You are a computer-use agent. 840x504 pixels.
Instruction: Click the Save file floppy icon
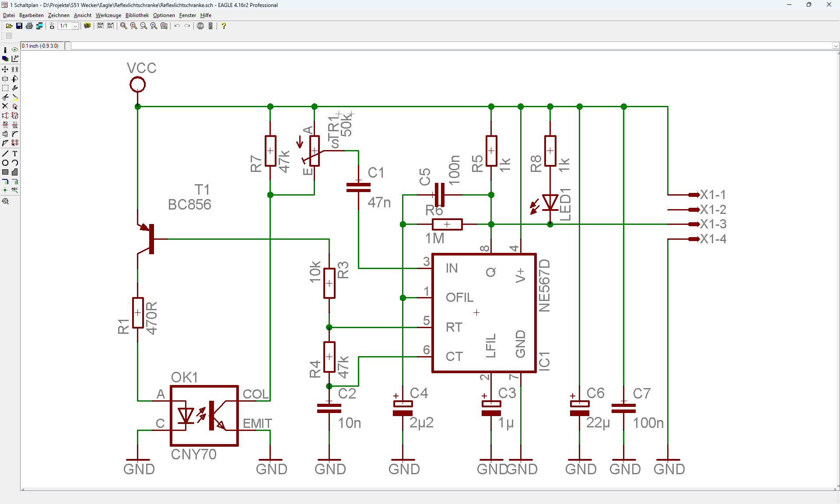tap(19, 26)
